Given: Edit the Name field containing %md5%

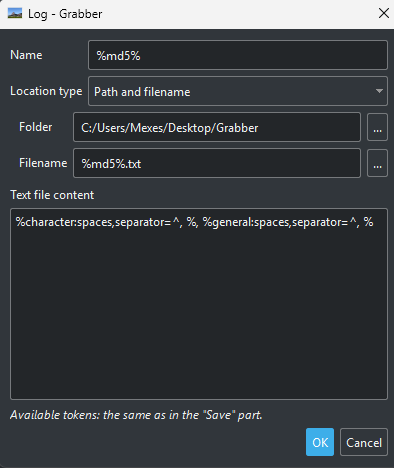Looking at the screenshot, I should [238, 55].
